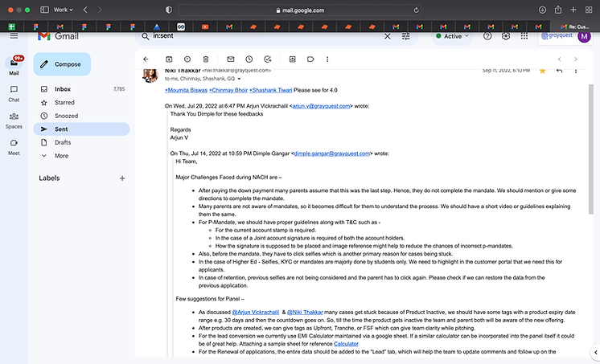
Task: Report this email as spam
Action: point(187,59)
